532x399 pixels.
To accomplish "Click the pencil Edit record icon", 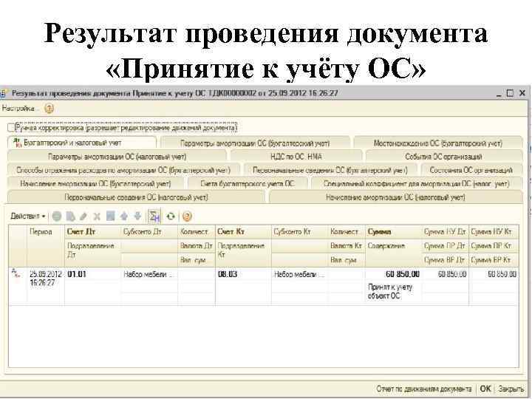I will [83, 216].
